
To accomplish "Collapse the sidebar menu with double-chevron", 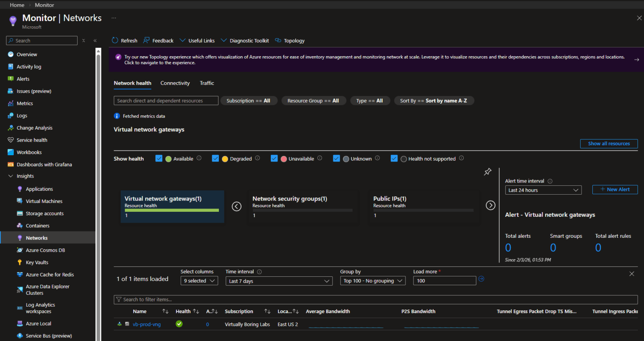I will (95, 41).
